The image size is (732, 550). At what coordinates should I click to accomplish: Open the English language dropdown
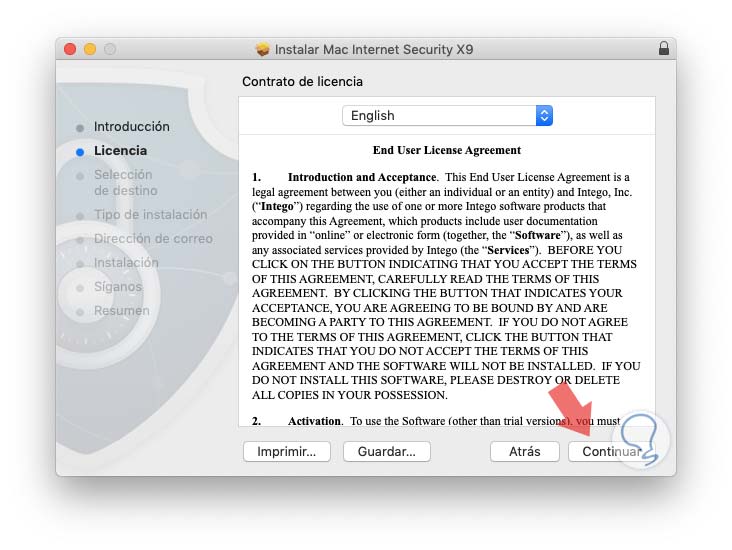[447, 115]
